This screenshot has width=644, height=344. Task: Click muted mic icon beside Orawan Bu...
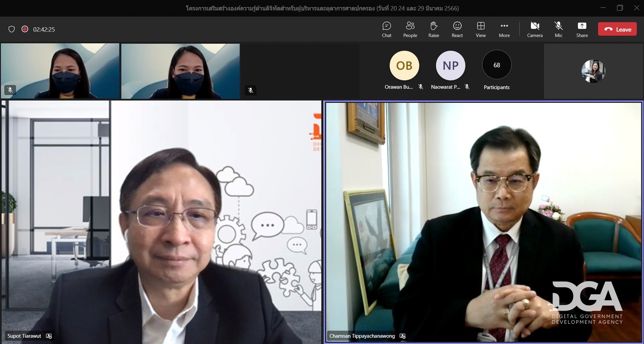tap(421, 87)
